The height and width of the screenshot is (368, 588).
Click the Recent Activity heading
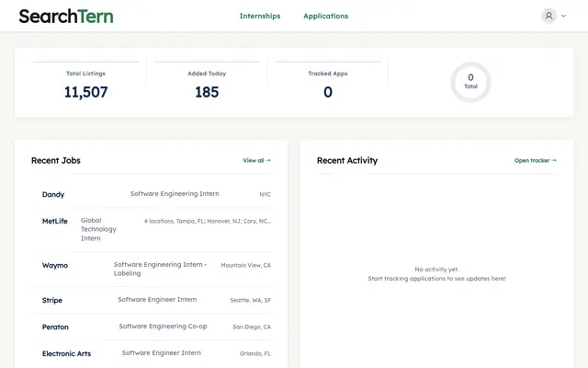pos(347,160)
